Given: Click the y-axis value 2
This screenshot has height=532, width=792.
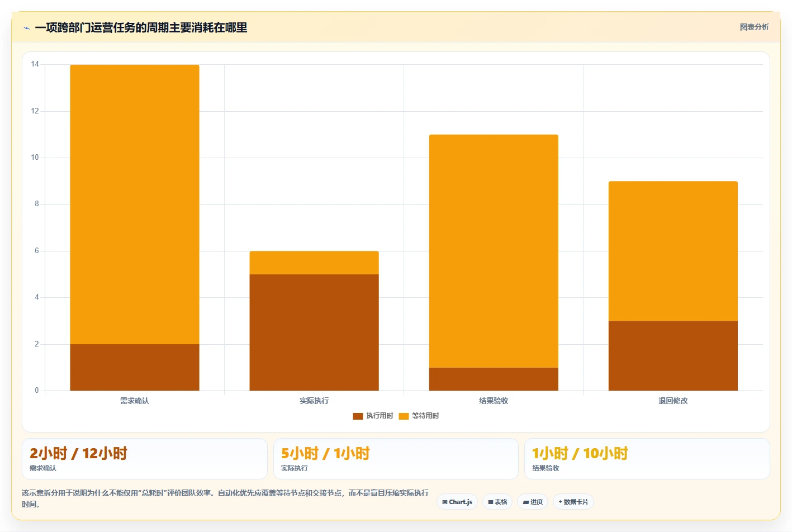Looking at the screenshot, I should 37,344.
